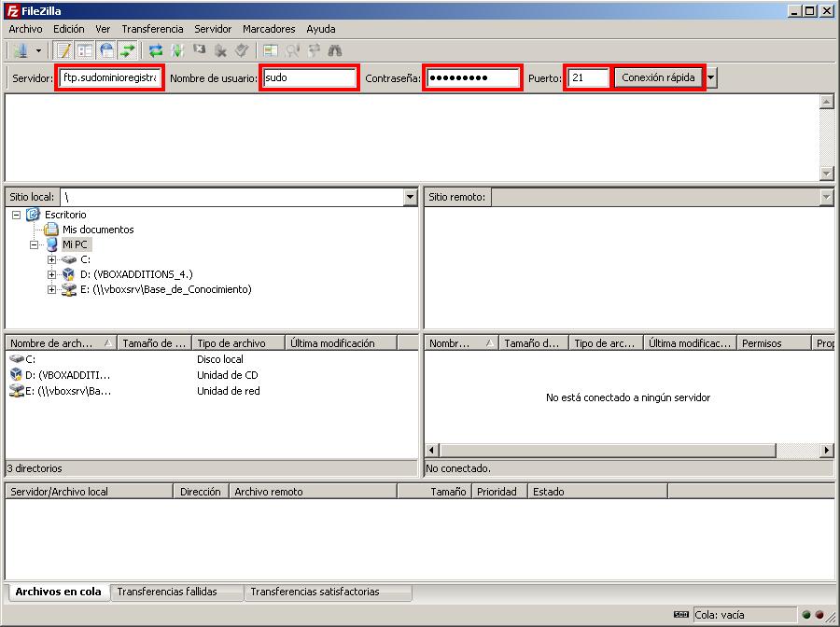Click the Contraseña password field
This screenshot has width=840, height=627.
(472, 77)
